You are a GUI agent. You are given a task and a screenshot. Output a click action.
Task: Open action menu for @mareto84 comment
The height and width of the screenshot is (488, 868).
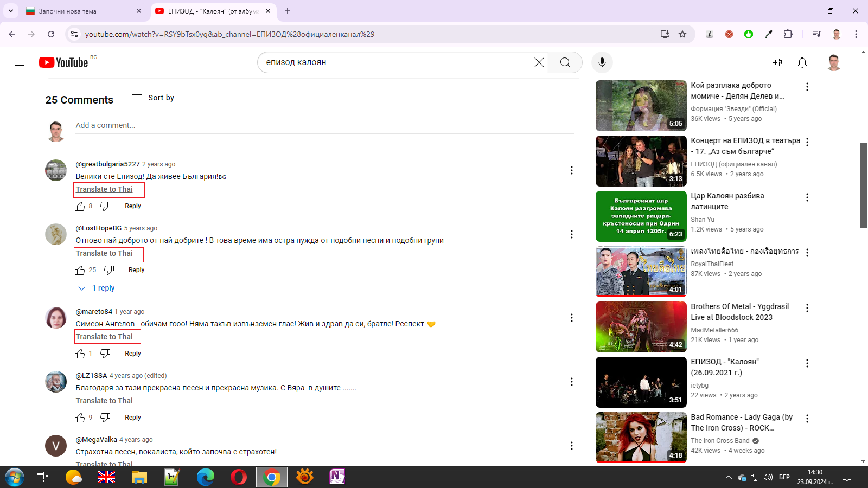(x=571, y=318)
